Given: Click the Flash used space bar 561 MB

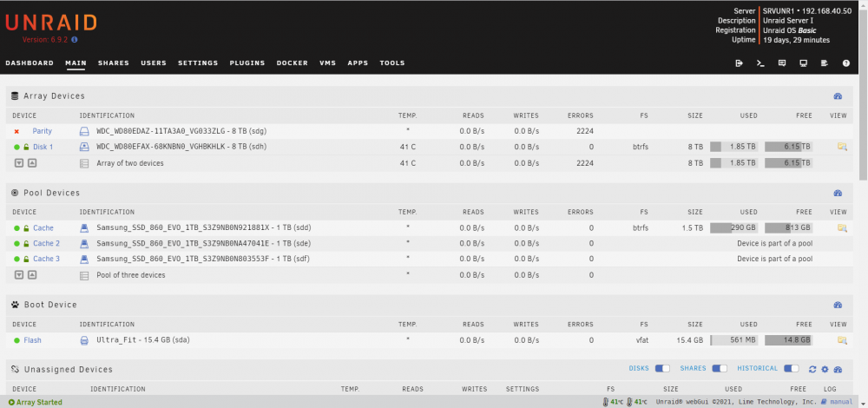Looking at the screenshot, I should click(733, 340).
